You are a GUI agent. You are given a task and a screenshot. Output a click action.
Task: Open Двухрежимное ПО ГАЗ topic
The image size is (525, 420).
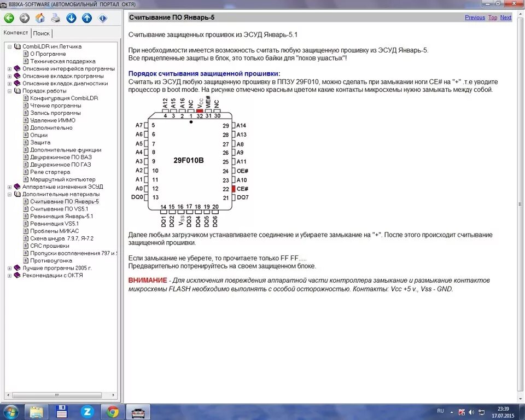tap(60, 165)
